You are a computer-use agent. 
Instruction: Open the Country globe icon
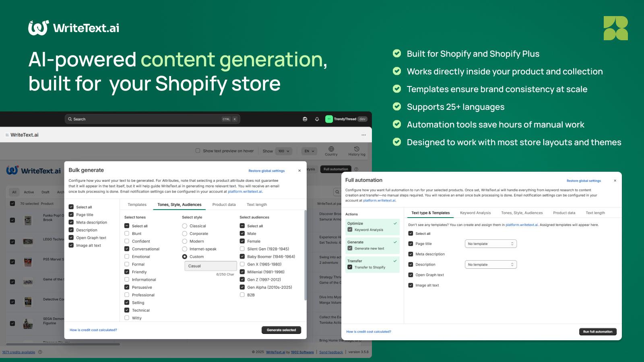click(x=331, y=150)
